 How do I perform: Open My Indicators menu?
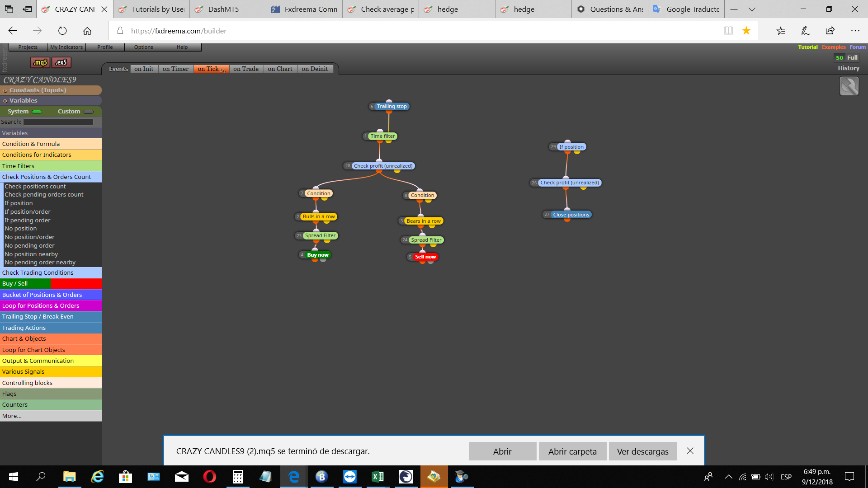[x=66, y=47]
